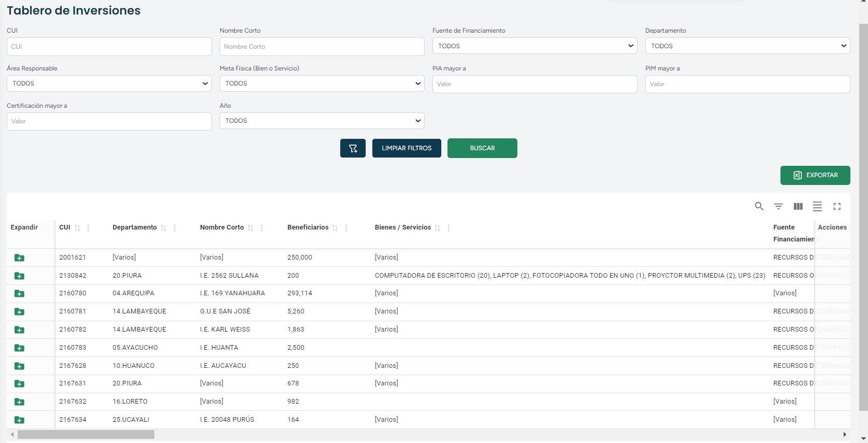The image size is (868, 443).
Task: Click the horizontal table scrollbar thumb
Action: [x=86, y=434]
